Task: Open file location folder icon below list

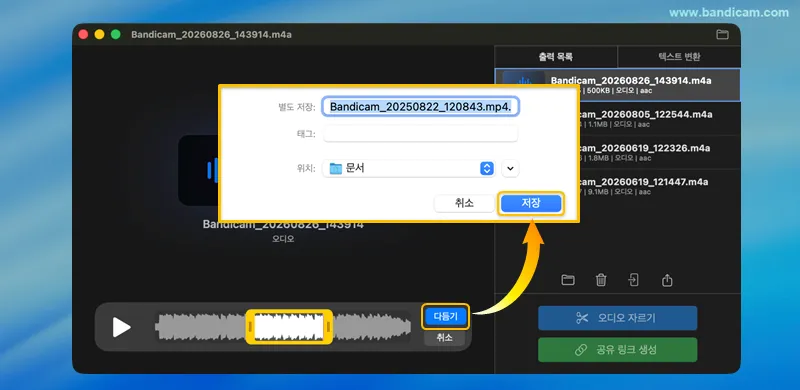Action: 568,280
